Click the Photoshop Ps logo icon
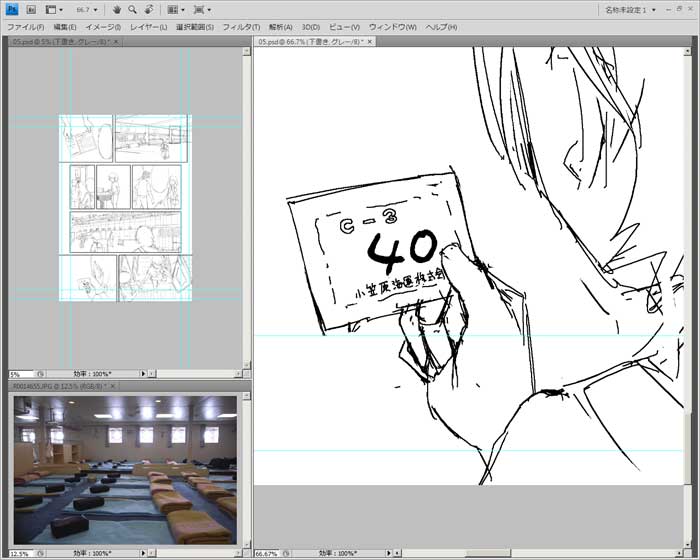This screenshot has height=560, width=700. [x=12, y=9]
